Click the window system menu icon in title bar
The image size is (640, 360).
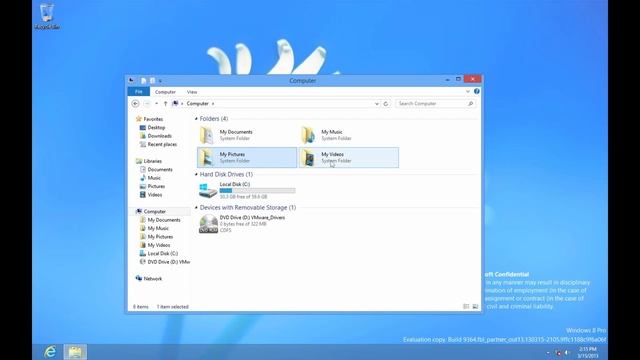click(131, 80)
